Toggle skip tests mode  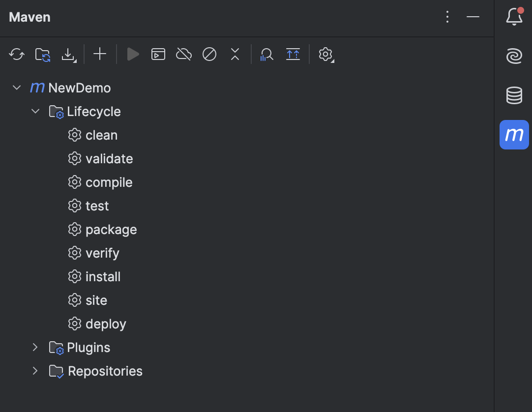pyautogui.click(x=209, y=54)
